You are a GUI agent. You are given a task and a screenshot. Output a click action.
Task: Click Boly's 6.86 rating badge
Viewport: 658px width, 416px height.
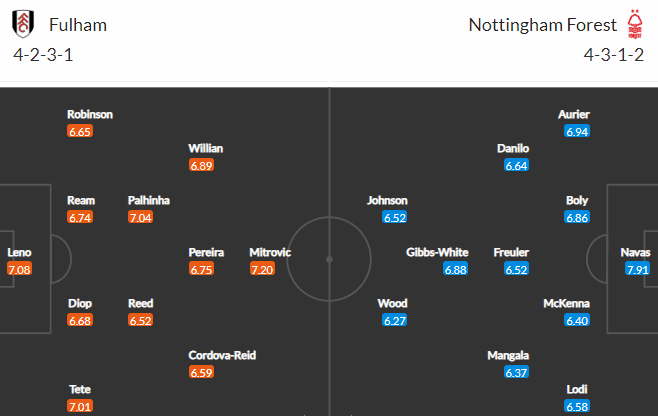[x=577, y=217]
